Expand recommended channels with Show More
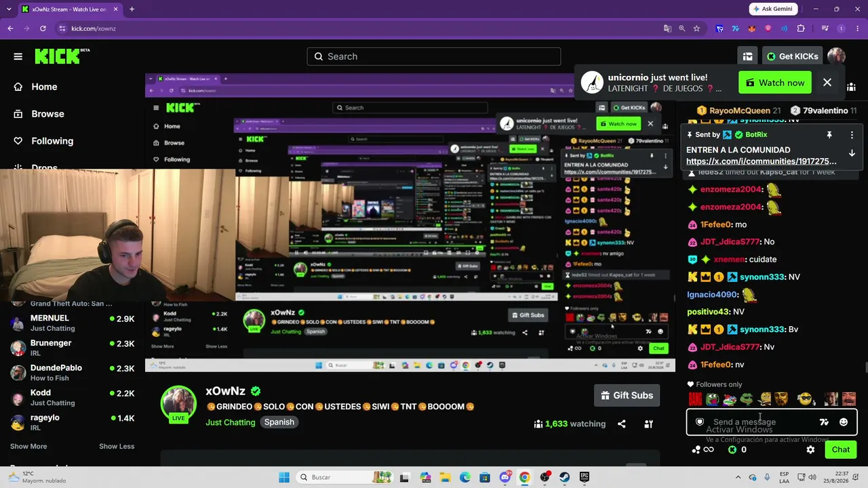Viewport: 868px width, 488px height. coord(28,446)
